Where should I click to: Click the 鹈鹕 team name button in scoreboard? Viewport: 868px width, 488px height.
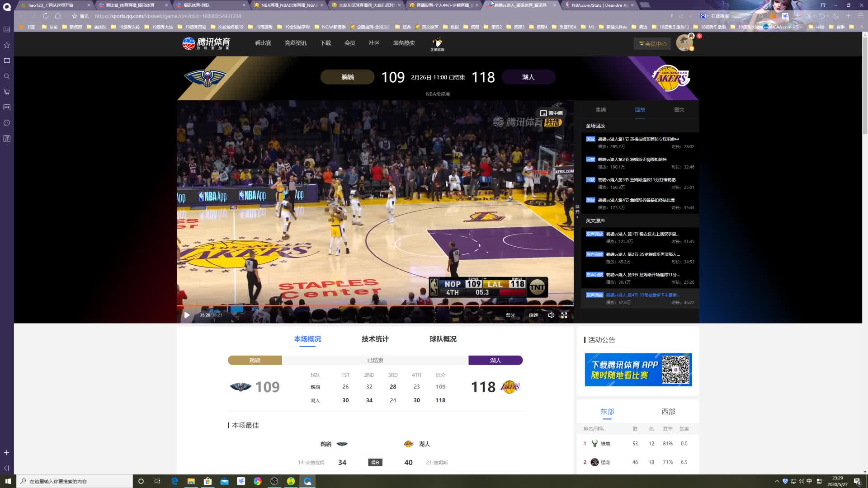(347, 77)
